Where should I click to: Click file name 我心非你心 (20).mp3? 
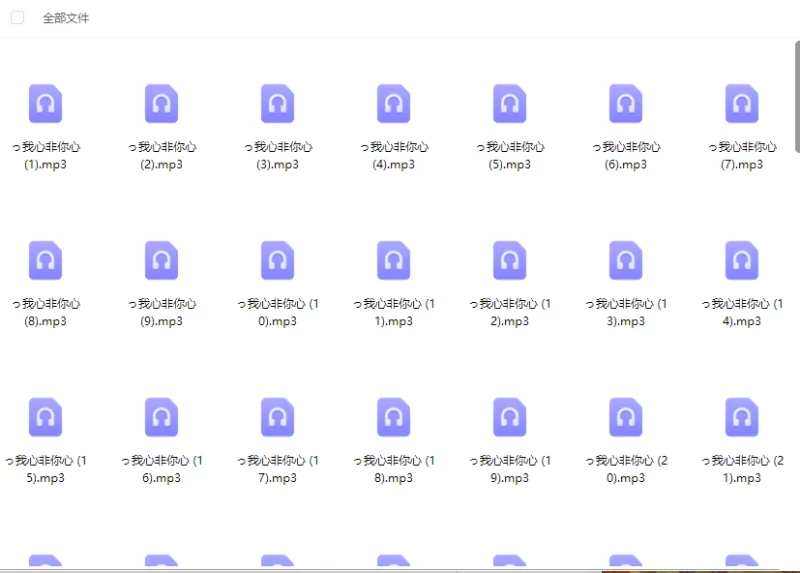[x=626, y=469]
